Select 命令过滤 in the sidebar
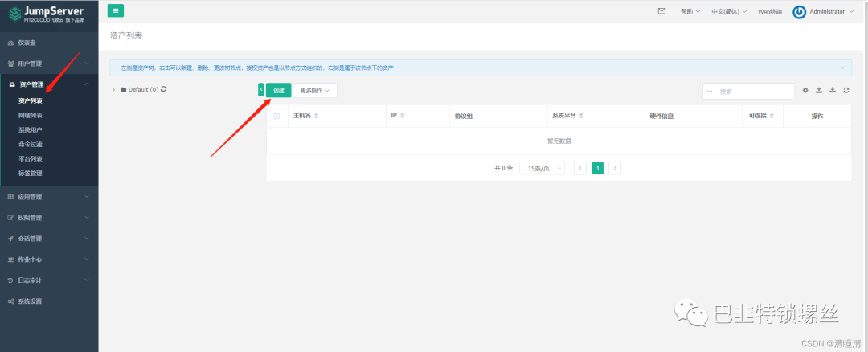The width and height of the screenshot is (868, 352). [30, 145]
